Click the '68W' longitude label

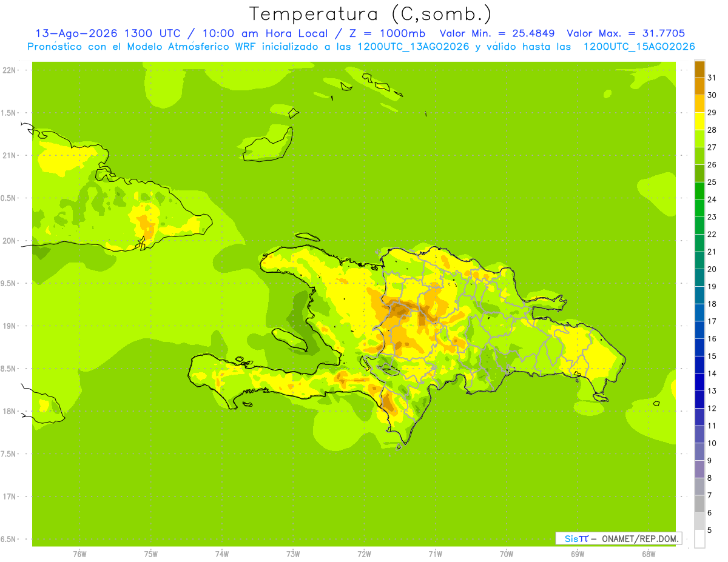click(x=649, y=554)
